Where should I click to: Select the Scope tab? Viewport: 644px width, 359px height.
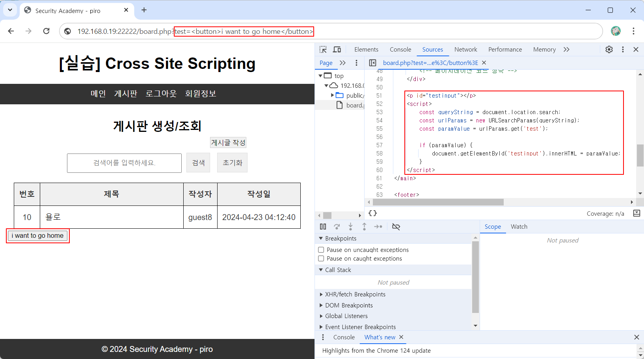[493, 227]
